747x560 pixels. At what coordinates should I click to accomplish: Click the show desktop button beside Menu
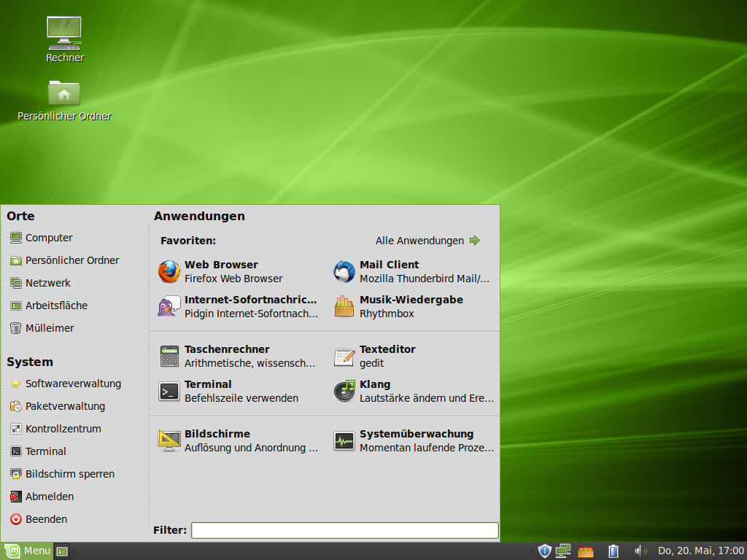[x=62, y=551]
